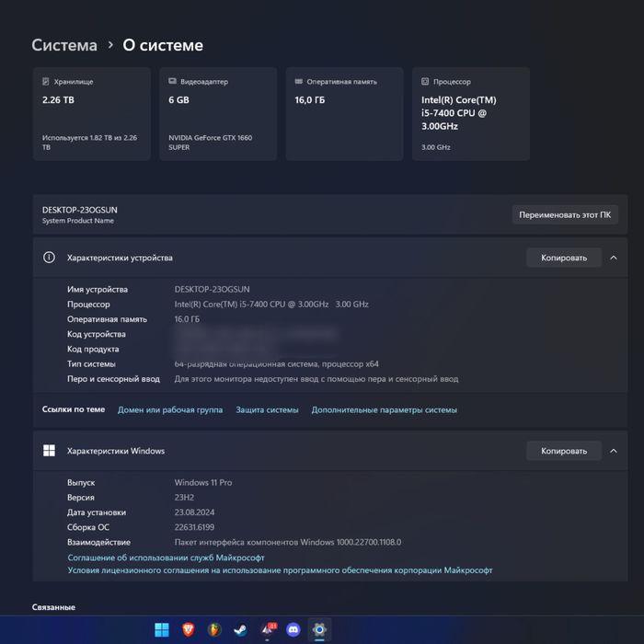Select the Процессор value in device specs
The image size is (644, 644).
pyautogui.click(x=271, y=304)
